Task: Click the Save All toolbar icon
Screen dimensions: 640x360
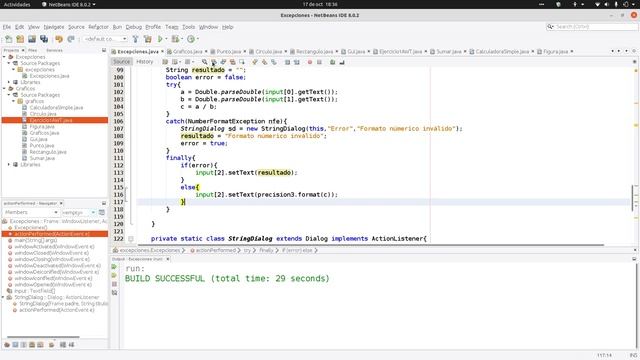Action: 44,39
